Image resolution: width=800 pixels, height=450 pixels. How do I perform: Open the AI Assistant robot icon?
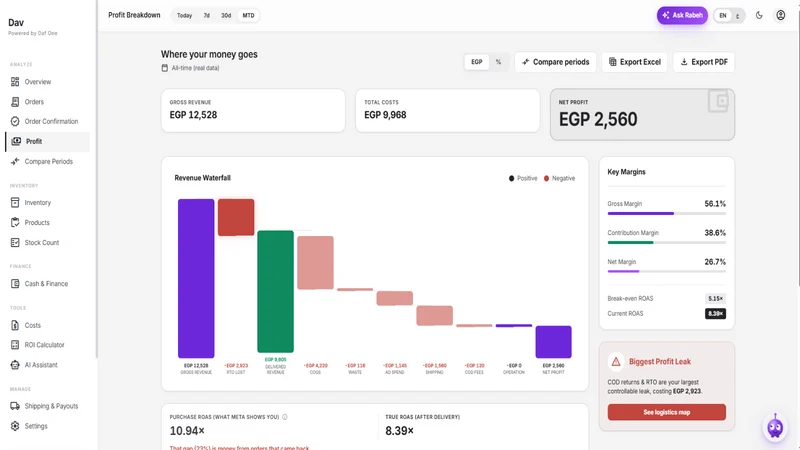pos(15,365)
